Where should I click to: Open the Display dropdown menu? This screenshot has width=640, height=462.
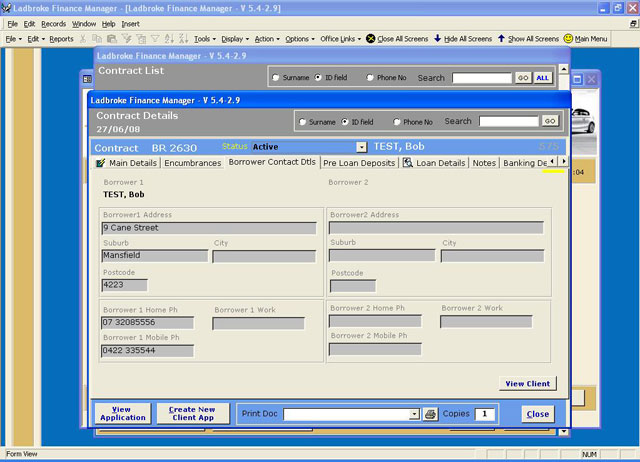pyautogui.click(x=235, y=39)
